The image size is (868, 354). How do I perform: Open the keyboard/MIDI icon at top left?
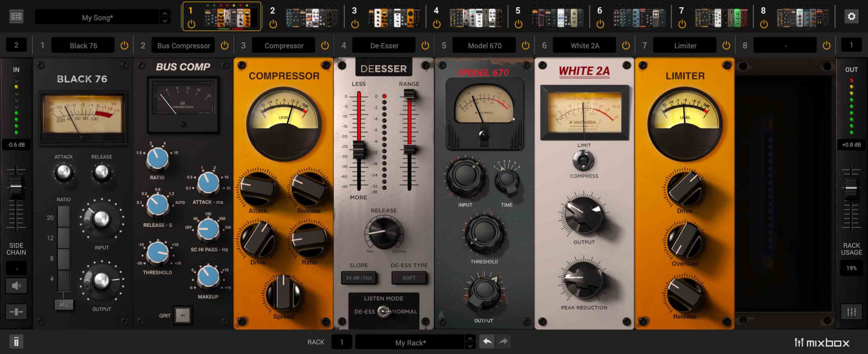pyautogui.click(x=16, y=16)
